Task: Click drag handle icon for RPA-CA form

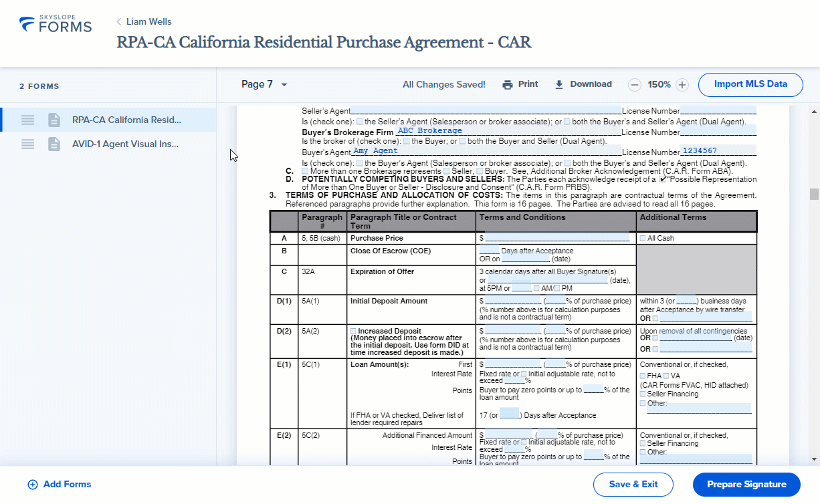Action: click(x=27, y=120)
